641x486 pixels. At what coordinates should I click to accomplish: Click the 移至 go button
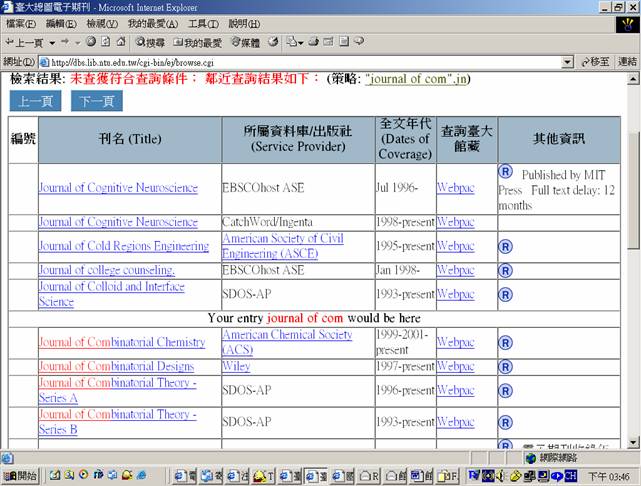point(595,62)
